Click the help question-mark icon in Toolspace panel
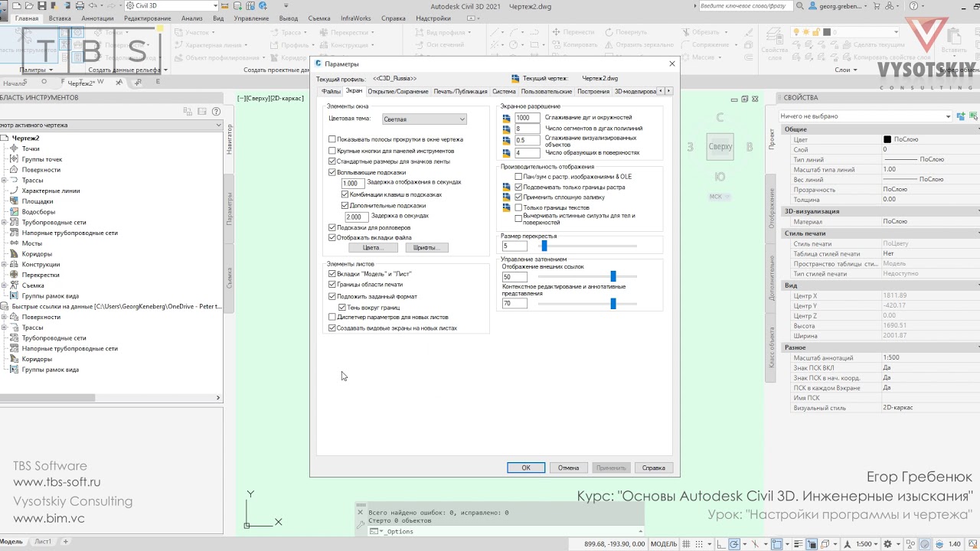The width and height of the screenshot is (980, 551). click(217, 112)
